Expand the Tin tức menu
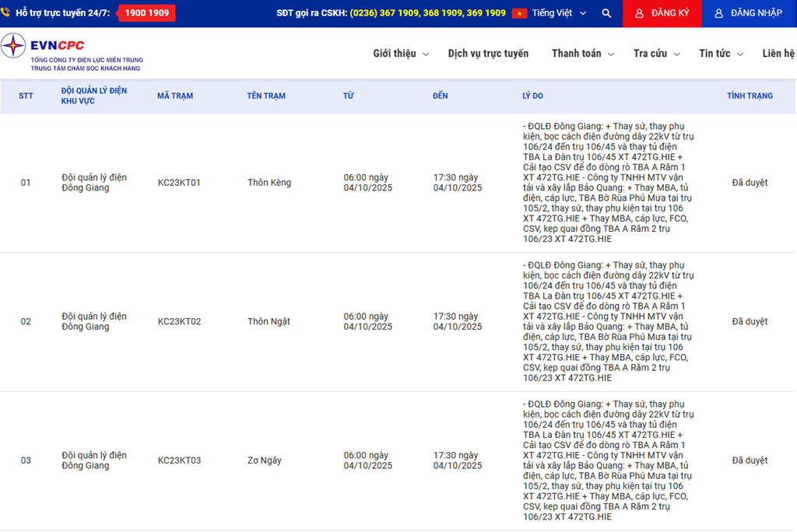The width and height of the screenshot is (797, 532). point(721,54)
